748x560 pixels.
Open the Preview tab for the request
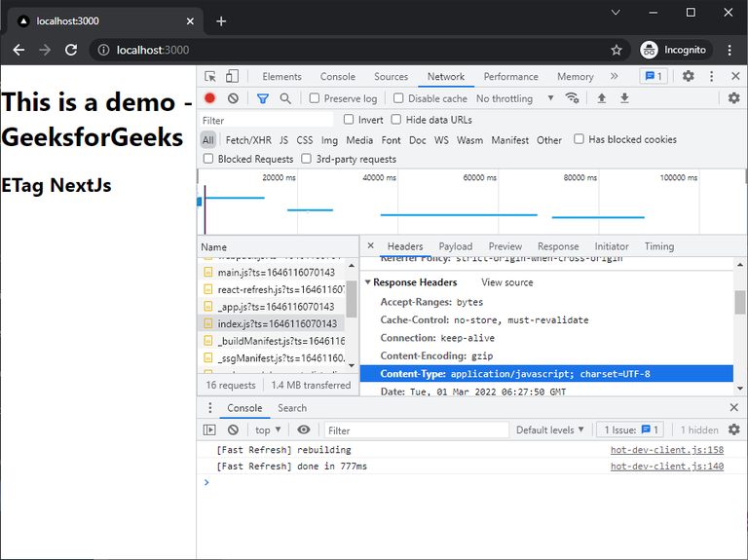pos(505,246)
